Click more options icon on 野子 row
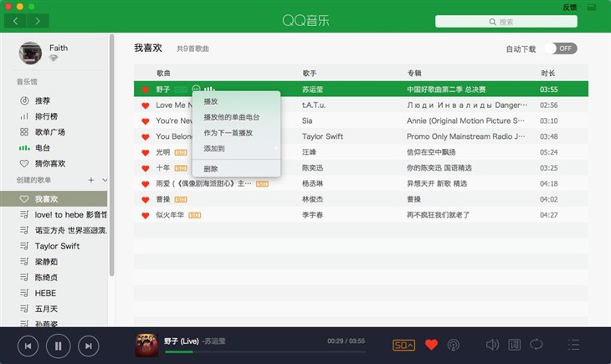This screenshot has height=364, width=611. [197, 90]
